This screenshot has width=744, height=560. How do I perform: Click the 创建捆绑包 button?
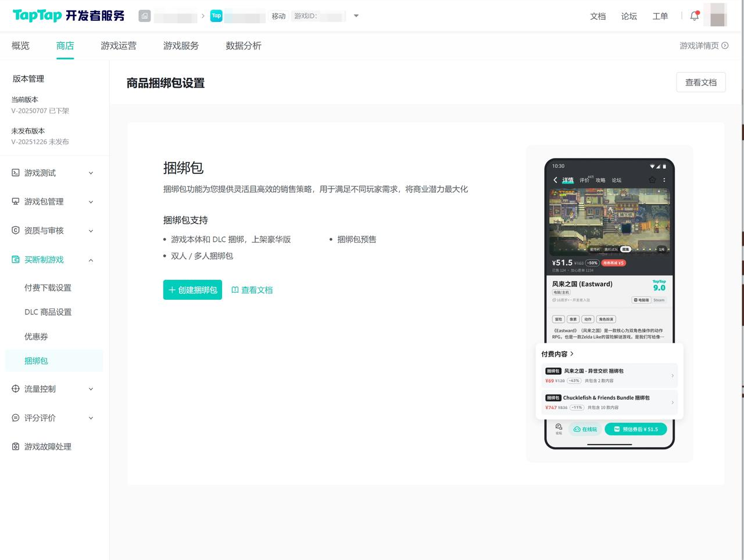[192, 290]
